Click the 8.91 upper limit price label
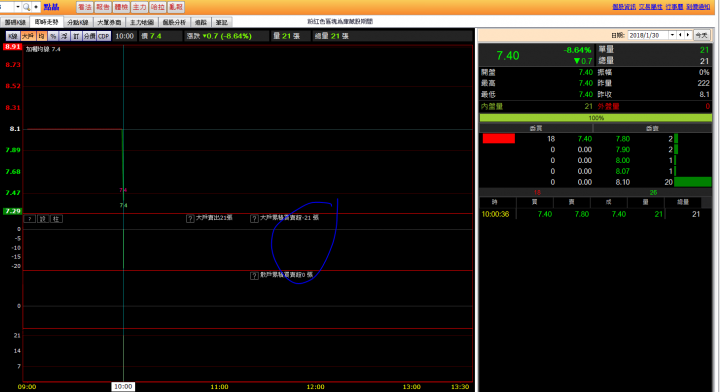 [12, 46]
